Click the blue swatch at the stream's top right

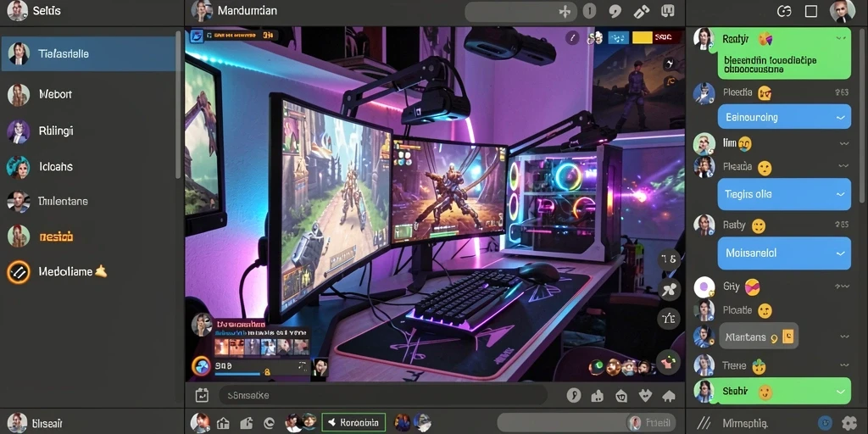[x=618, y=37]
